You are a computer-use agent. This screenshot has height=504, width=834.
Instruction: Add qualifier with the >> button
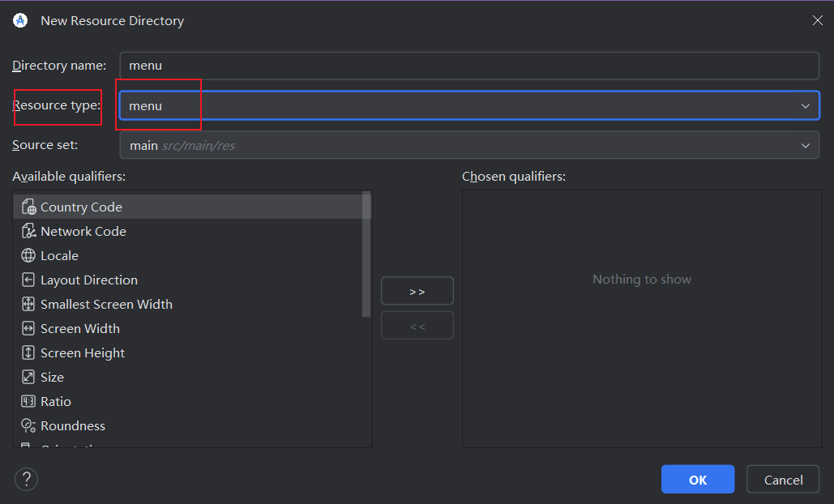pyautogui.click(x=417, y=291)
